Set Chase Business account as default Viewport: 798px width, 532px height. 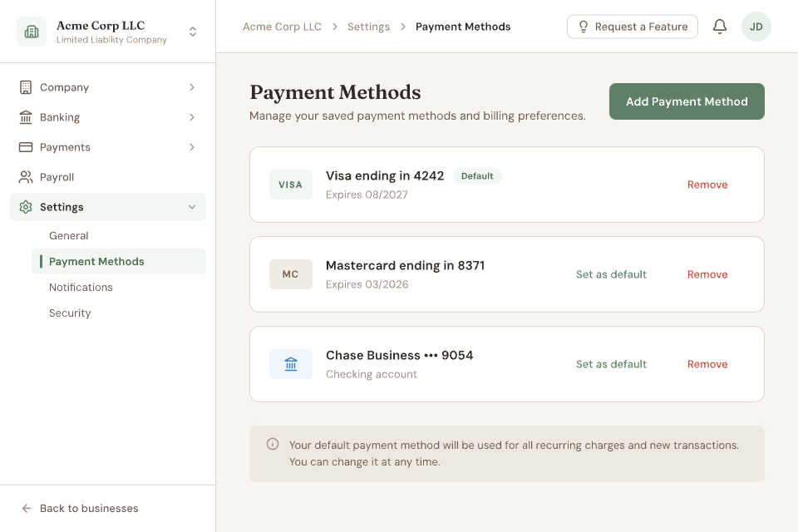(x=611, y=364)
